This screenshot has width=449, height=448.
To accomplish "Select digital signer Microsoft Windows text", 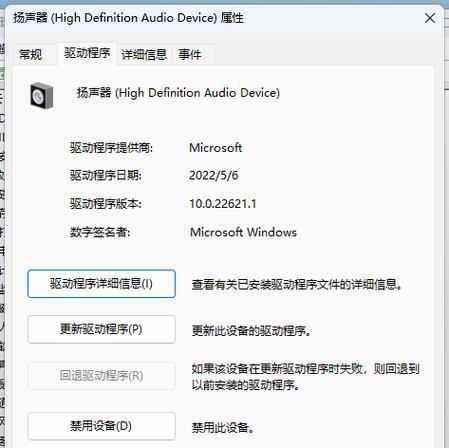I will click(x=243, y=232).
